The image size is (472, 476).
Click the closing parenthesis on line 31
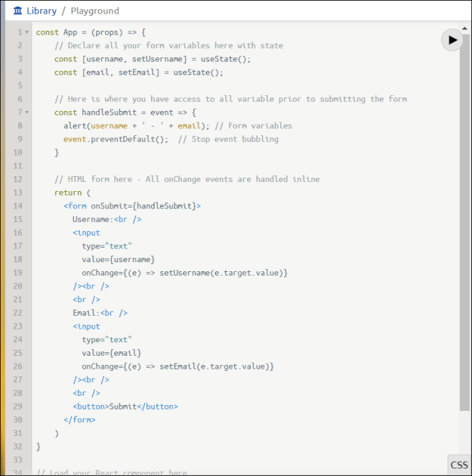click(57, 433)
